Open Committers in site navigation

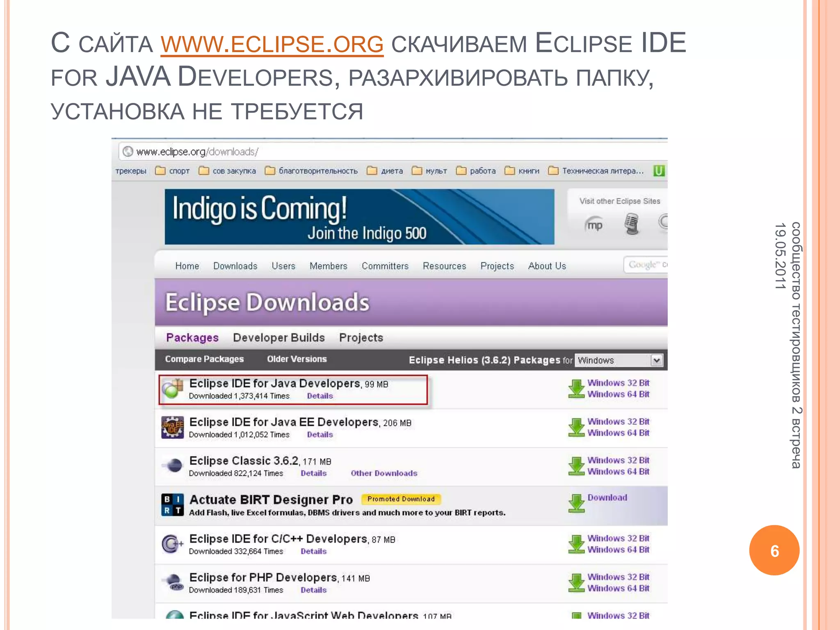tap(385, 266)
